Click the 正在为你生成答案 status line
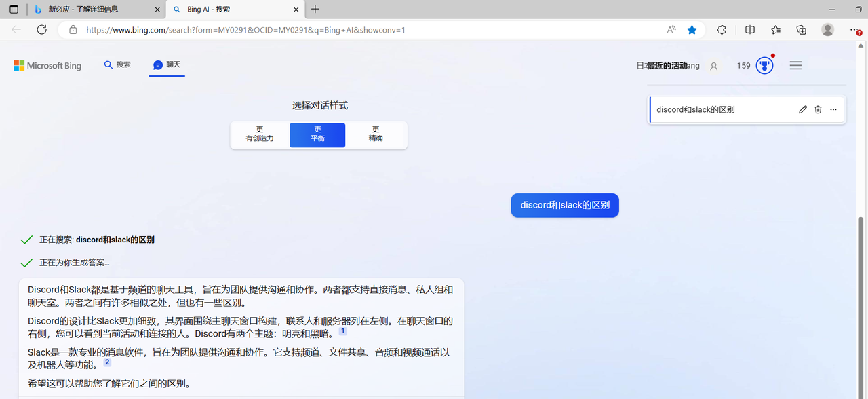 click(74, 263)
